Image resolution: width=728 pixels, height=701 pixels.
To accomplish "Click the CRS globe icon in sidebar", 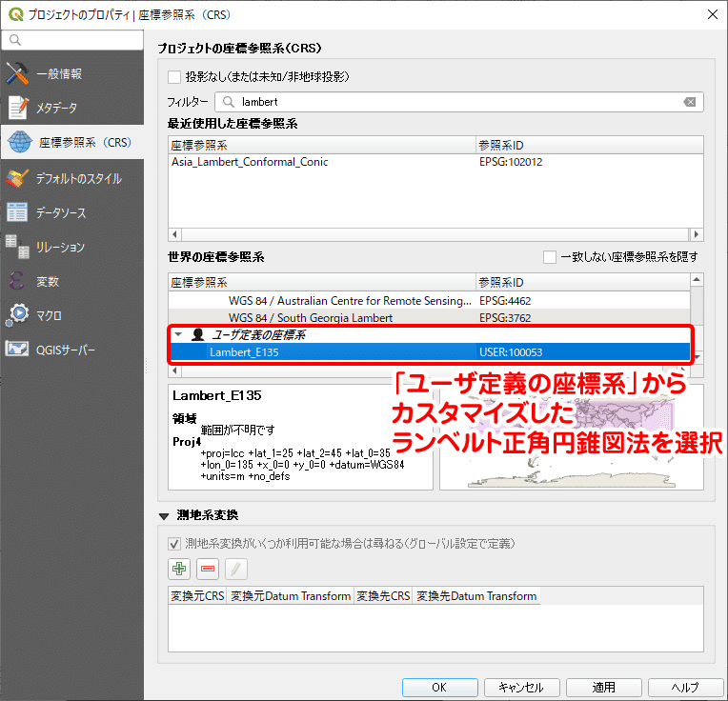I will 20,142.
